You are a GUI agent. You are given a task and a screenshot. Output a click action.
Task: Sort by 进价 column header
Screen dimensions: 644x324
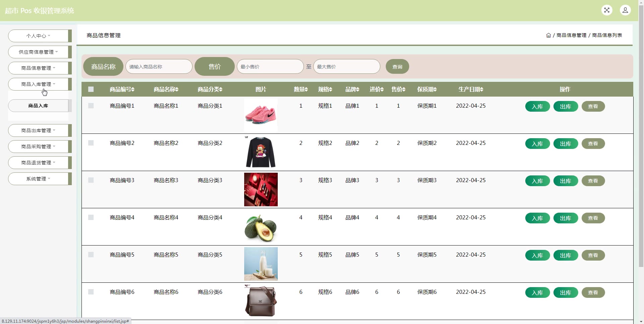pyautogui.click(x=377, y=89)
